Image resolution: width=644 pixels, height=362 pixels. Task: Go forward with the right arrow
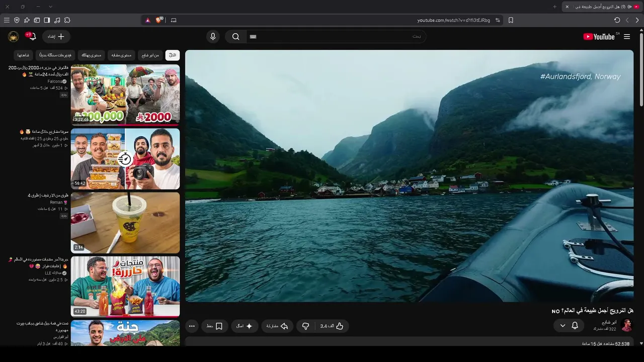(637, 20)
